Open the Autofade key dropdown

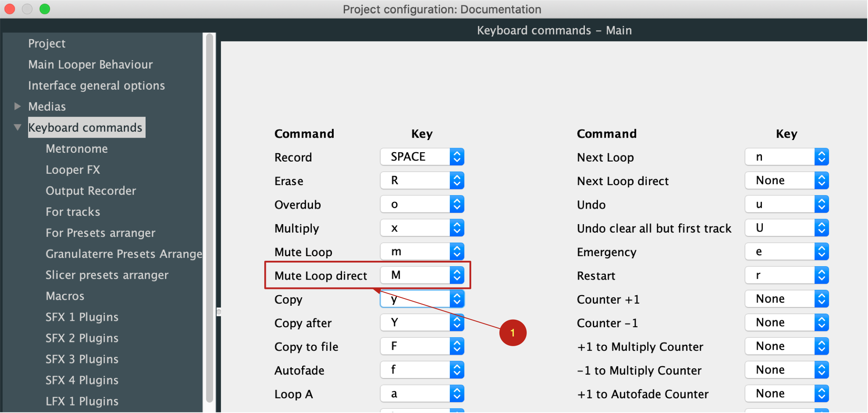pyautogui.click(x=422, y=370)
